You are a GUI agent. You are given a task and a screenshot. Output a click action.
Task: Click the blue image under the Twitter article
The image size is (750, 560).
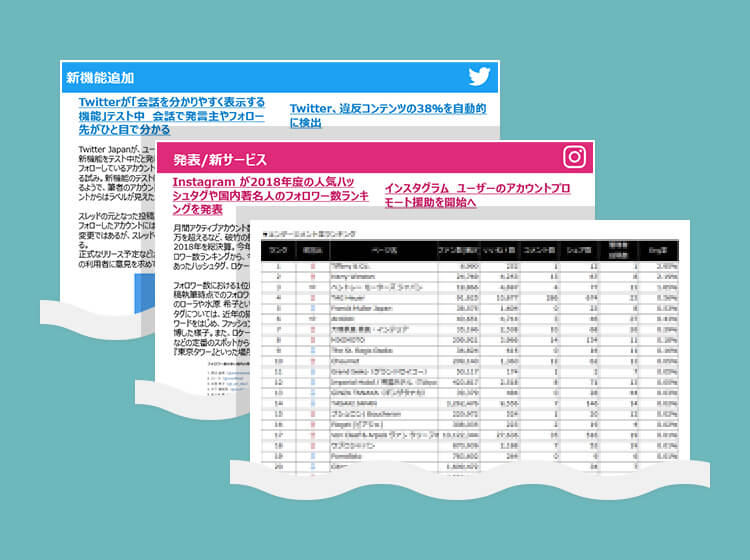(144, 293)
